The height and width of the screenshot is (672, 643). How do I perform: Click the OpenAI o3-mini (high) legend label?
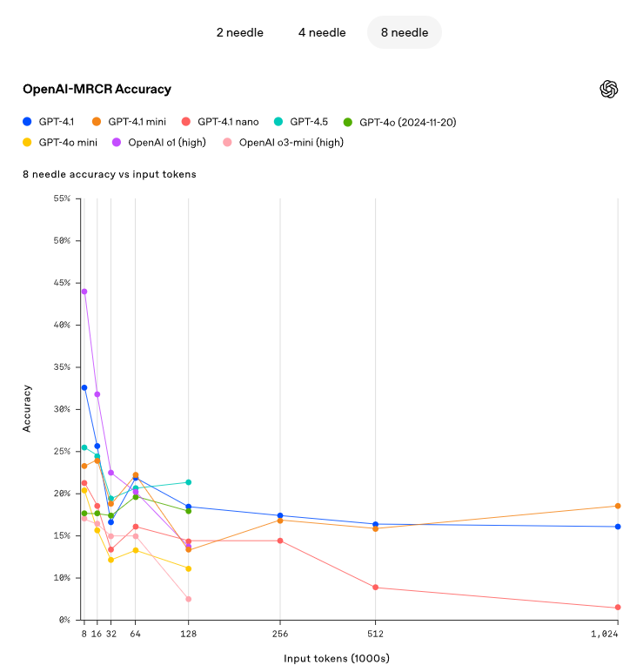coord(291,142)
